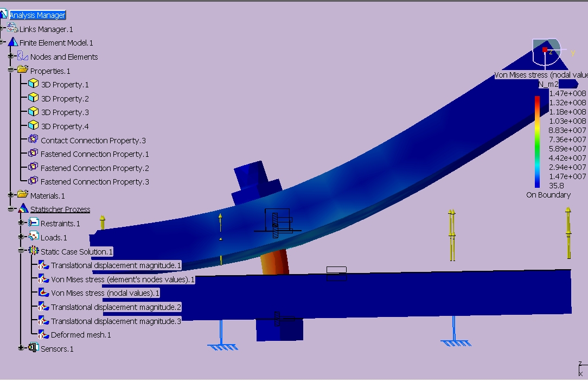The width and height of the screenshot is (588, 381).
Task: Expand the Loads.1 node
Action: 21,237
